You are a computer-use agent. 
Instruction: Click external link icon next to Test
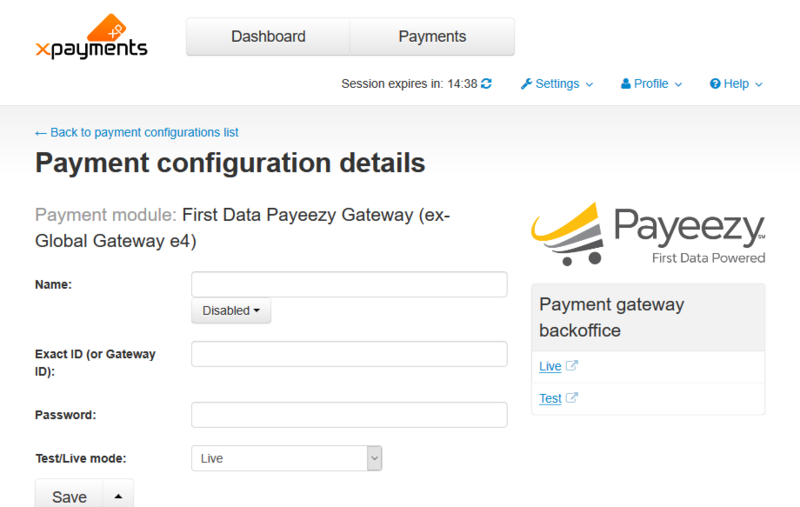point(571,398)
